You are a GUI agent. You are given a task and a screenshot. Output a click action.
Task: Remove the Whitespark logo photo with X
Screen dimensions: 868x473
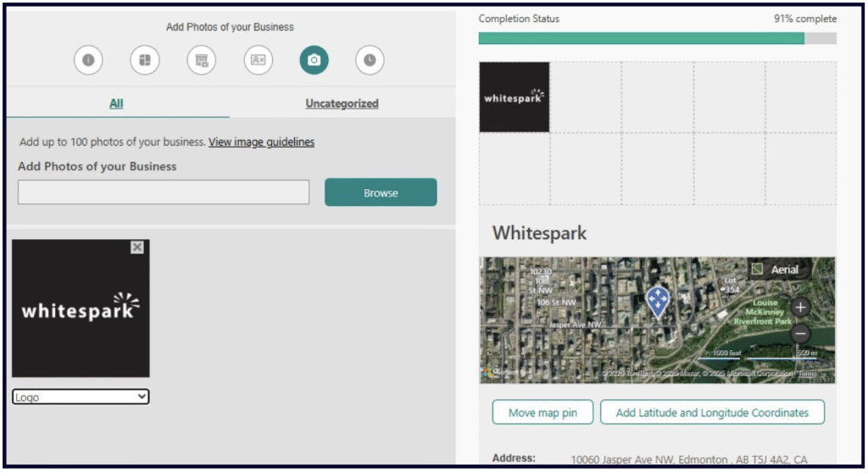click(137, 248)
